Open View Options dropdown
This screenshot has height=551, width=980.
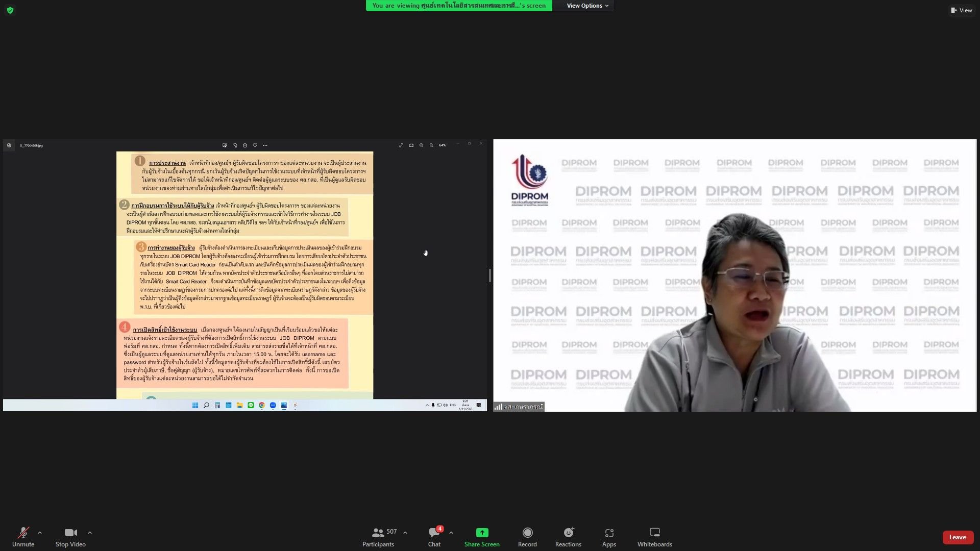587,6
